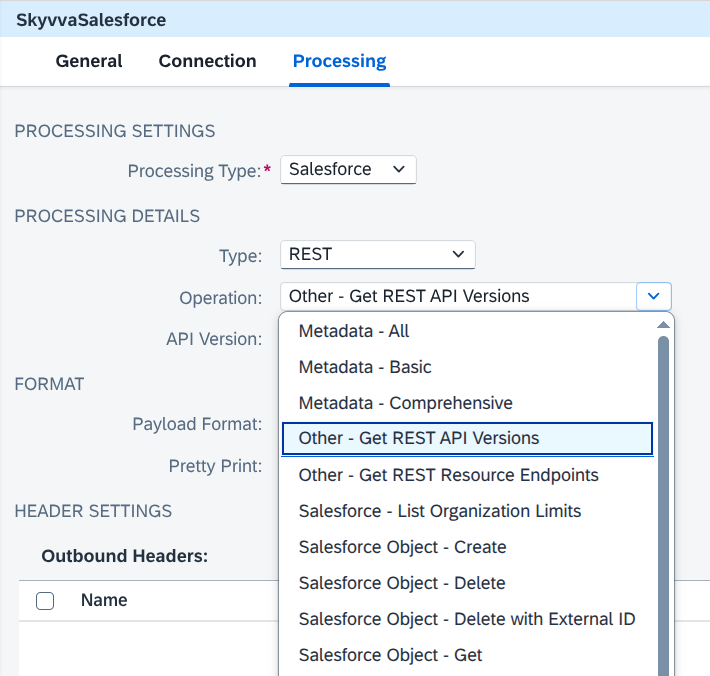Click the PROCESSING DETAILS heading

(x=107, y=216)
